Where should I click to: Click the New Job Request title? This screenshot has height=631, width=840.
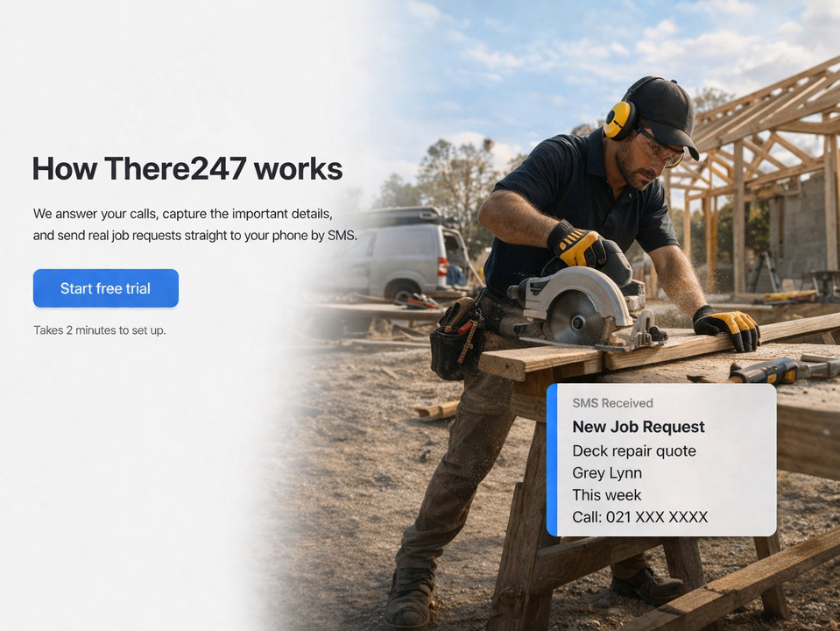[x=639, y=427]
